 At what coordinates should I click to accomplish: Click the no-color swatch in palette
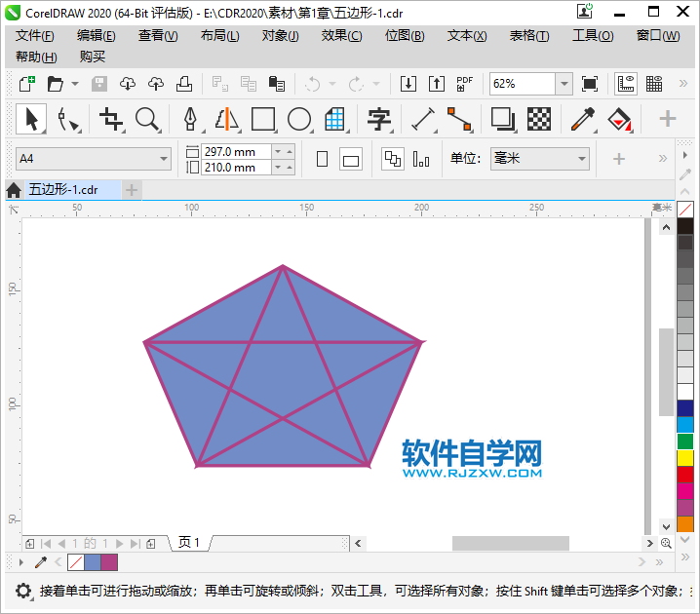pos(685,209)
